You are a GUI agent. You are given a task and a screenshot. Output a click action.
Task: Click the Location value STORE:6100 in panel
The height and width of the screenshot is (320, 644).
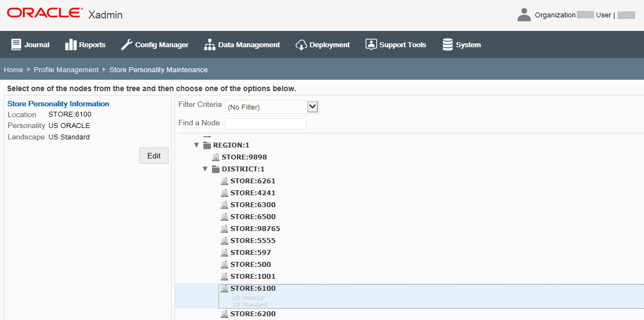pos(70,114)
